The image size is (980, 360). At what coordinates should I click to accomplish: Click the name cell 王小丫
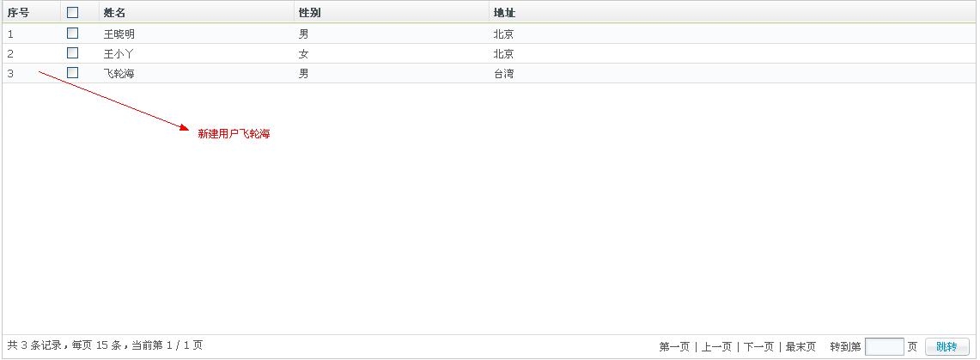click(119, 54)
